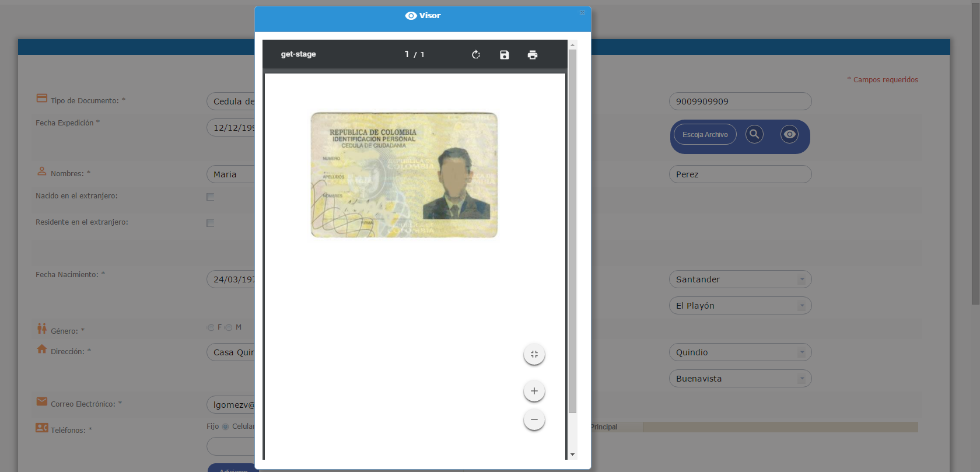Zoom out of the ID document
The image size is (980, 472).
pos(534,419)
